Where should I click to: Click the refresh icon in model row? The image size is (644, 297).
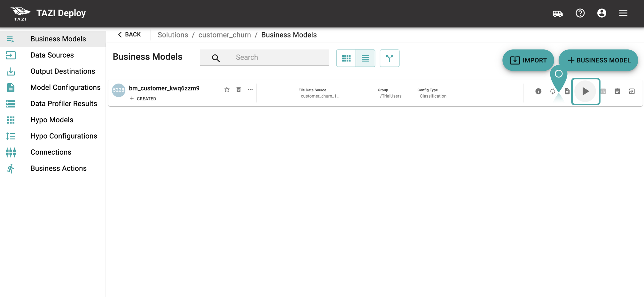point(553,91)
